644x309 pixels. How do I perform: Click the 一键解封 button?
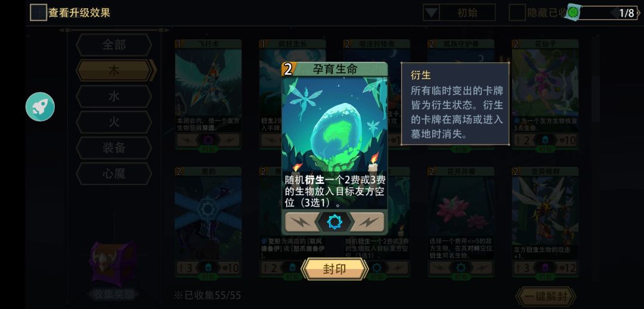(x=546, y=296)
